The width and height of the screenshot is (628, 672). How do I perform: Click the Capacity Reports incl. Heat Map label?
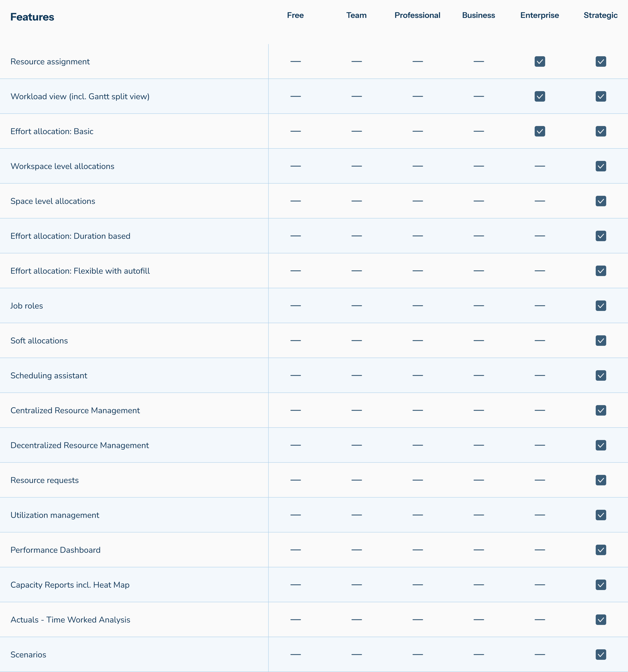(70, 585)
